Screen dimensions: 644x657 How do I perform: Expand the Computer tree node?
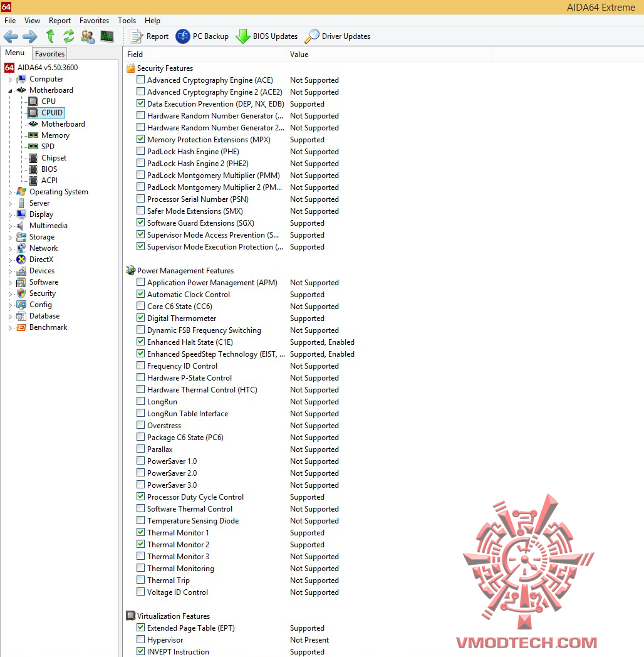[10, 79]
